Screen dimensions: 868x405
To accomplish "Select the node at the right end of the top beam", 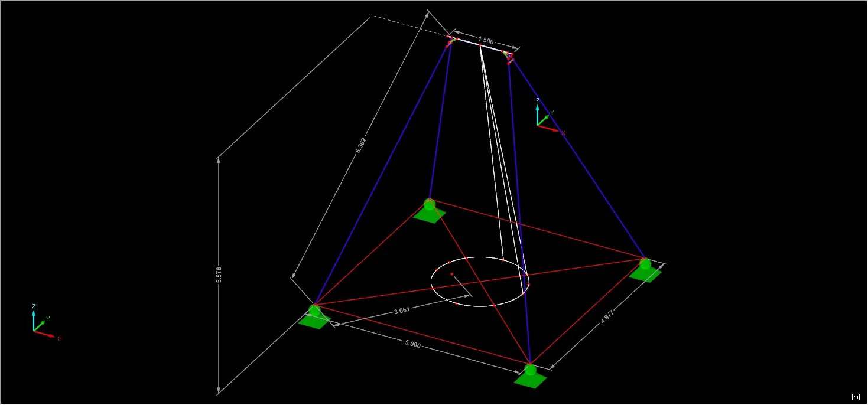I will pyautogui.click(x=510, y=56).
